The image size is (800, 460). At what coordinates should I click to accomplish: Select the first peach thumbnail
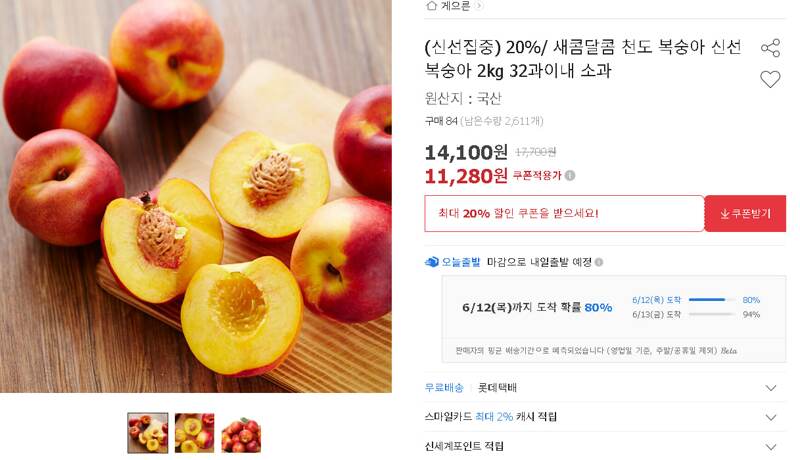click(x=147, y=433)
